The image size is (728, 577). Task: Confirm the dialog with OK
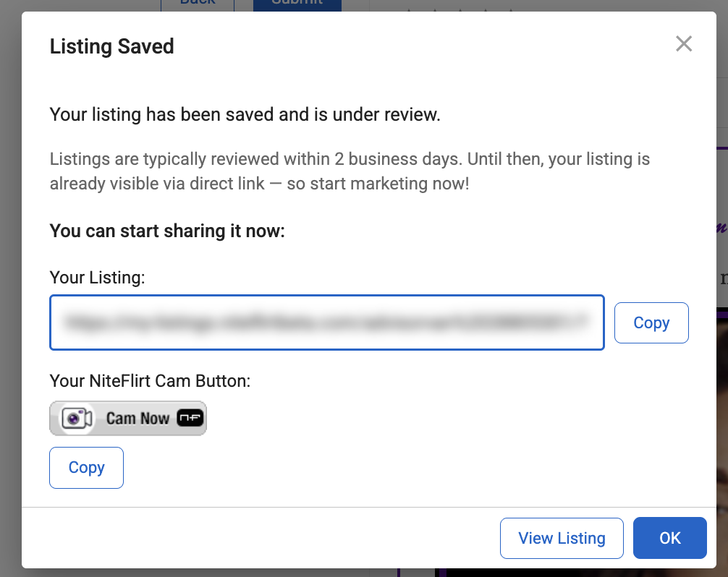[670, 538]
